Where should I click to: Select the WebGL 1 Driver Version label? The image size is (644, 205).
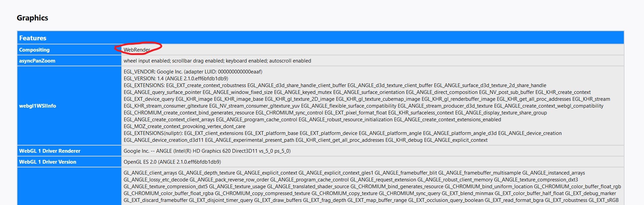coord(47,162)
